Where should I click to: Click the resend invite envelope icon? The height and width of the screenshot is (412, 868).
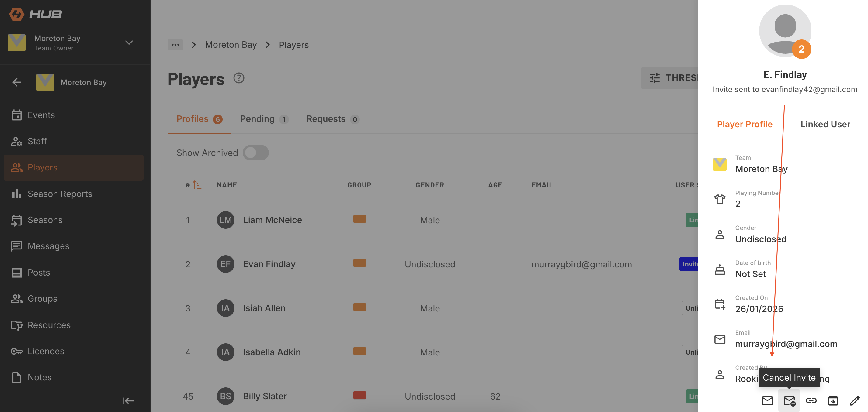click(x=767, y=400)
